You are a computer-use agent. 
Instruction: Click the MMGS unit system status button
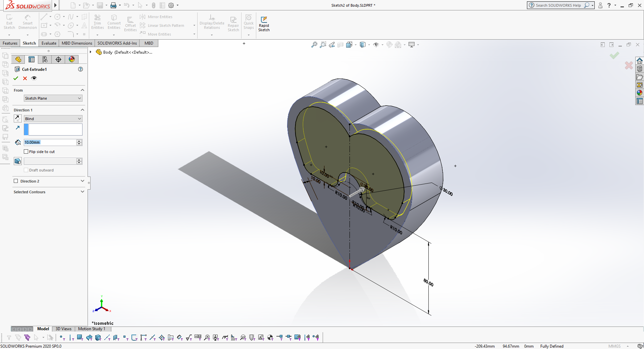click(614, 346)
